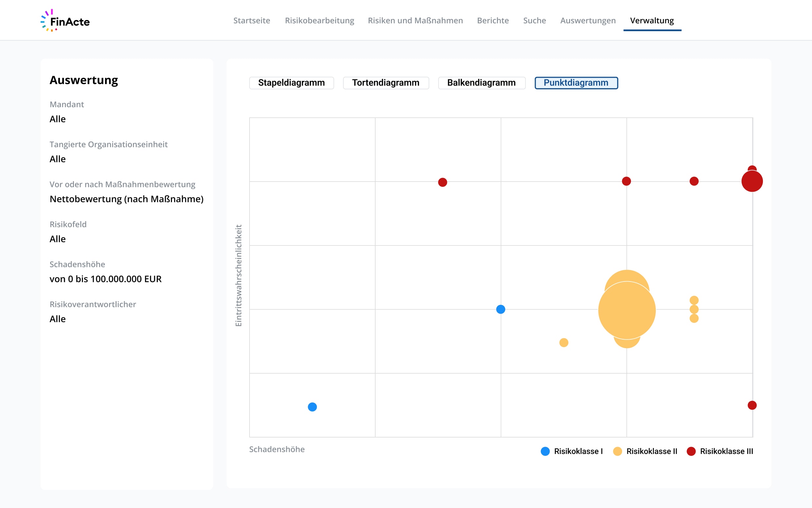Open Risiken und Maßnahmen menu item
This screenshot has width=812, height=508.
click(415, 21)
